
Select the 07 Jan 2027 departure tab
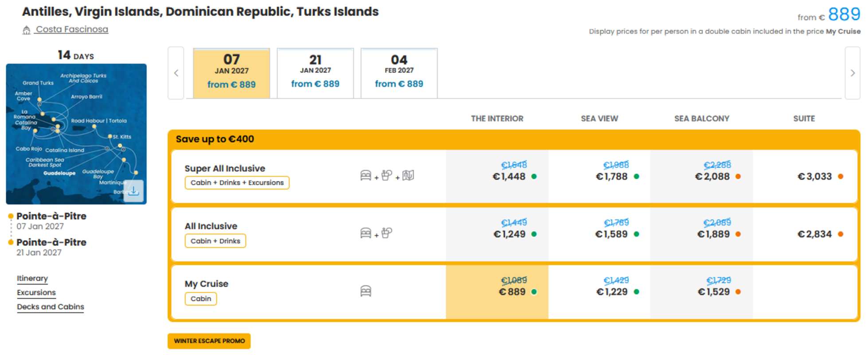tap(231, 73)
